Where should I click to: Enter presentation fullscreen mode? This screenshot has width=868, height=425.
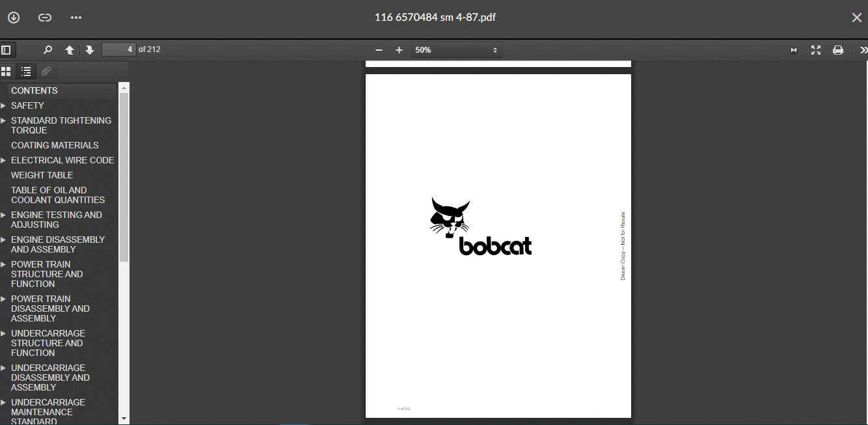(x=816, y=50)
